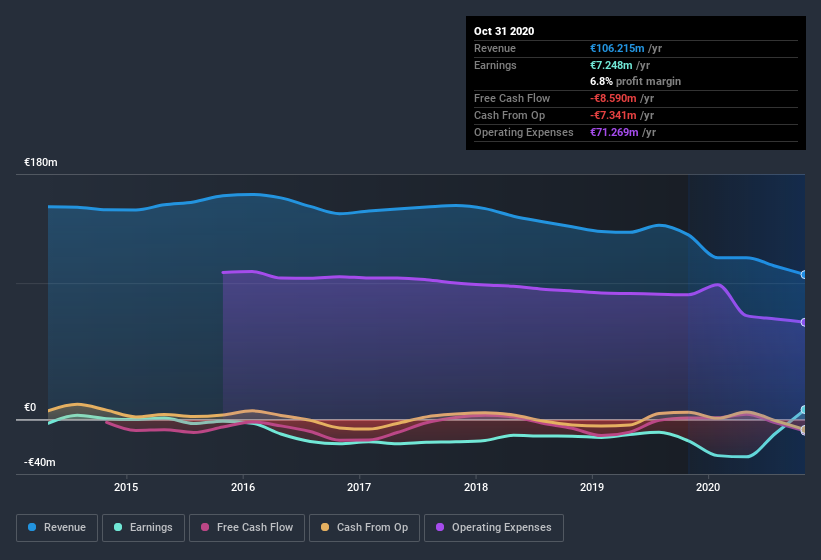Click the Revenue label in the tooltip
The width and height of the screenshot is (821, 560).
[495, 48]
